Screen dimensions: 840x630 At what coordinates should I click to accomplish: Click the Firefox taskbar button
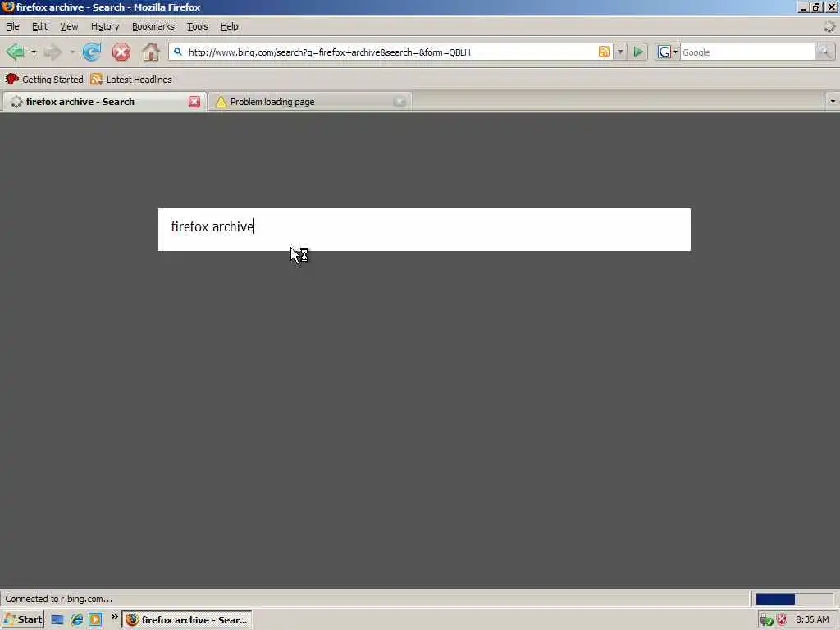(x=187, y=620)
